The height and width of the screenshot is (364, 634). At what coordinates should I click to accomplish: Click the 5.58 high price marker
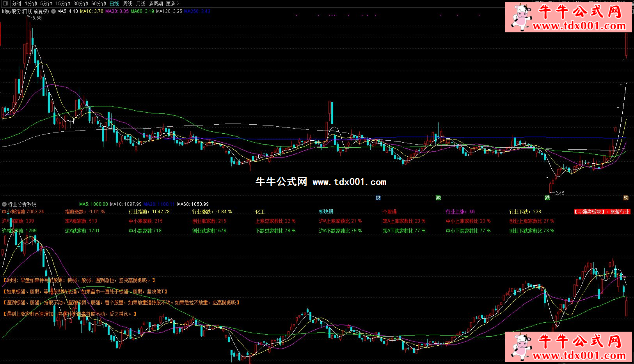[37, 18]
